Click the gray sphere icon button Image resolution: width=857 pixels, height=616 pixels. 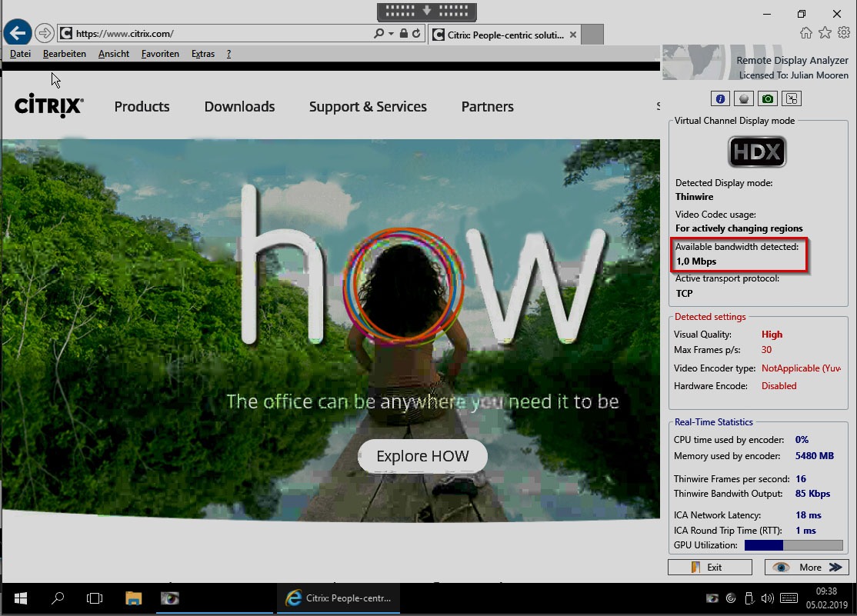744,99
